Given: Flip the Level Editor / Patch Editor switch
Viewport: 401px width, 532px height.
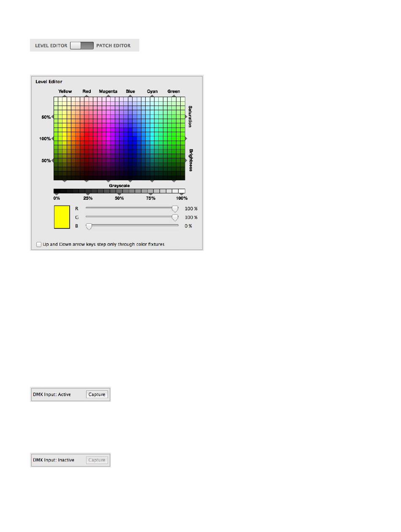Looking at the screenshot, I should pos(82,46).
